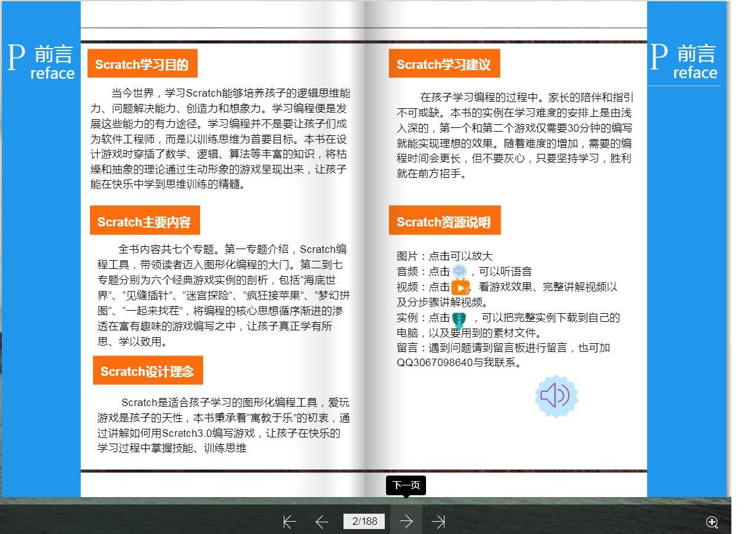
Task: Click the Scratch主要内容 heading
Action: (x=145, y=221)
